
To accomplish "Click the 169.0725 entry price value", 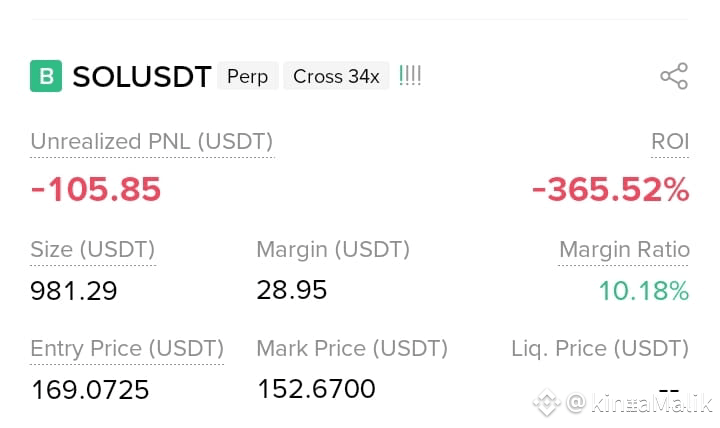I will [90, 389].
